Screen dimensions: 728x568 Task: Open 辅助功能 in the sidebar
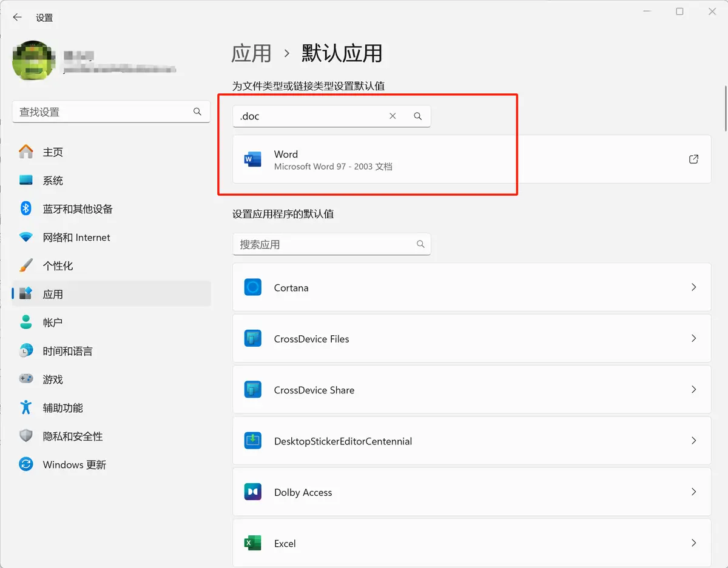click(x=112, y=408)
